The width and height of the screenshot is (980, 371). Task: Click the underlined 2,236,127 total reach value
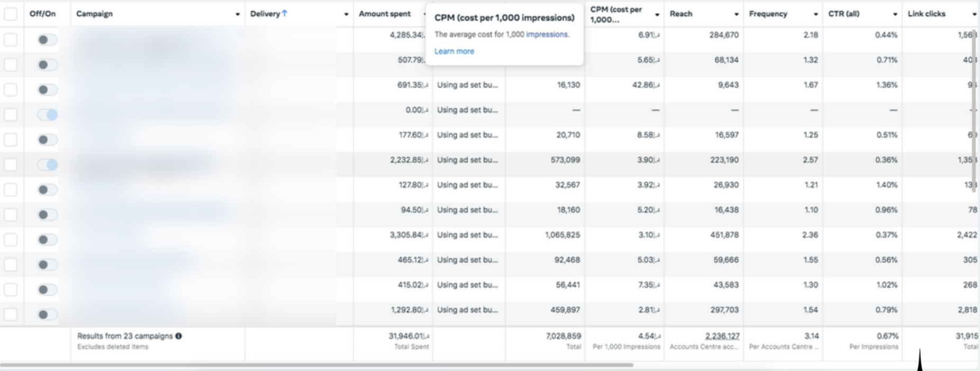point(722,336)
